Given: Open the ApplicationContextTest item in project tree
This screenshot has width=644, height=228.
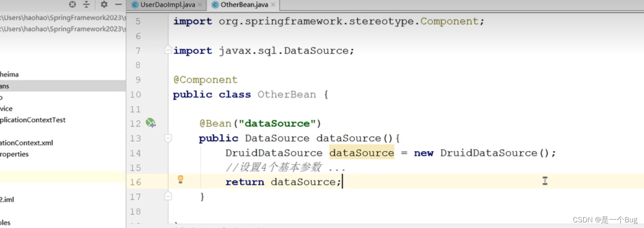Looking at the screenshot, I should [33, 120].
